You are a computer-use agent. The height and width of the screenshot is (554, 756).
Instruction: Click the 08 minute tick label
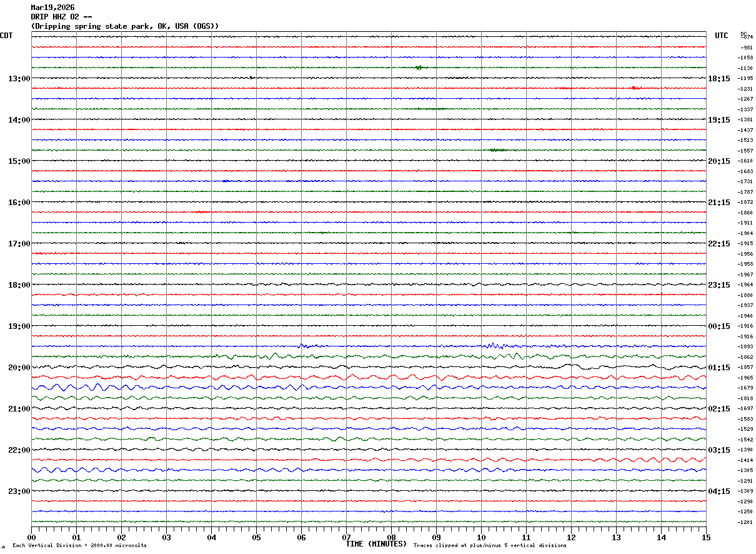click(391, 537)
